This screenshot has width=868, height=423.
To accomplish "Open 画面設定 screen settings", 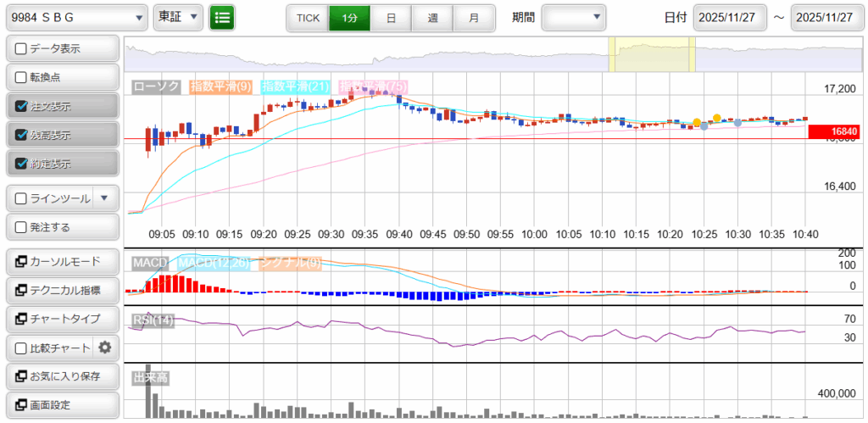I will click(62, 405).
